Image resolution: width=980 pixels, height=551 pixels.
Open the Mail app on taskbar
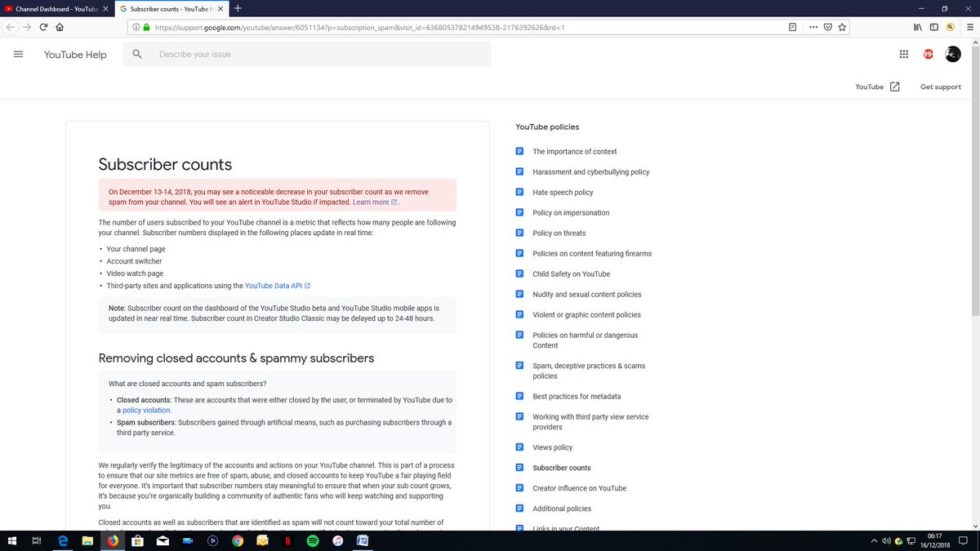point(163,540)
